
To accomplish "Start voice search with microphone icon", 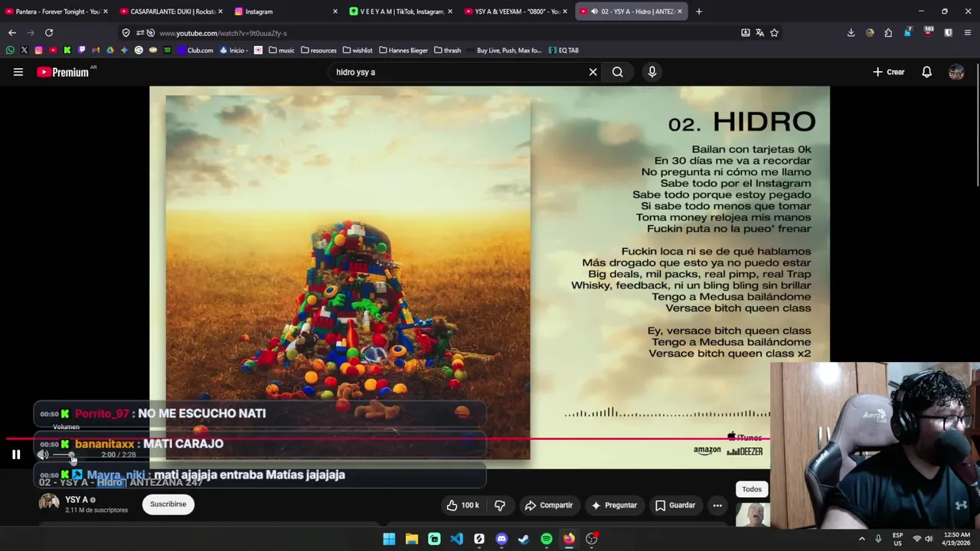I will click(x=652, y=72).
